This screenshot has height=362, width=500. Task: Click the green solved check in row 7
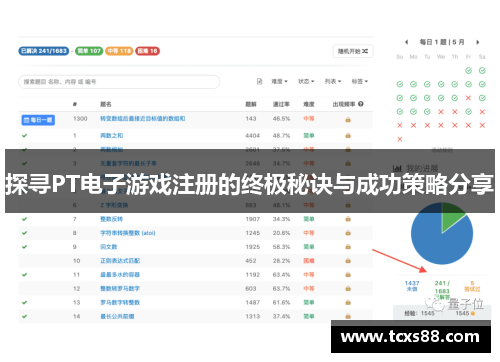pyautogui.click(x=24, y=219)
